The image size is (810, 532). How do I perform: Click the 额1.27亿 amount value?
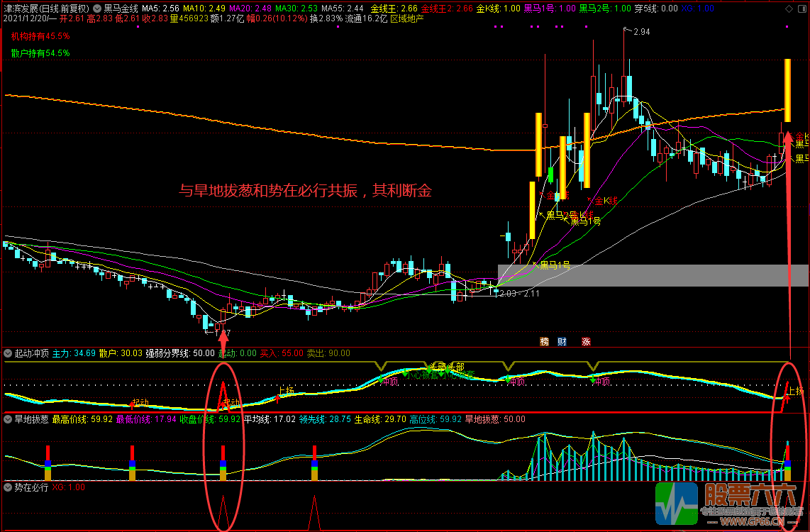[227, 18]
